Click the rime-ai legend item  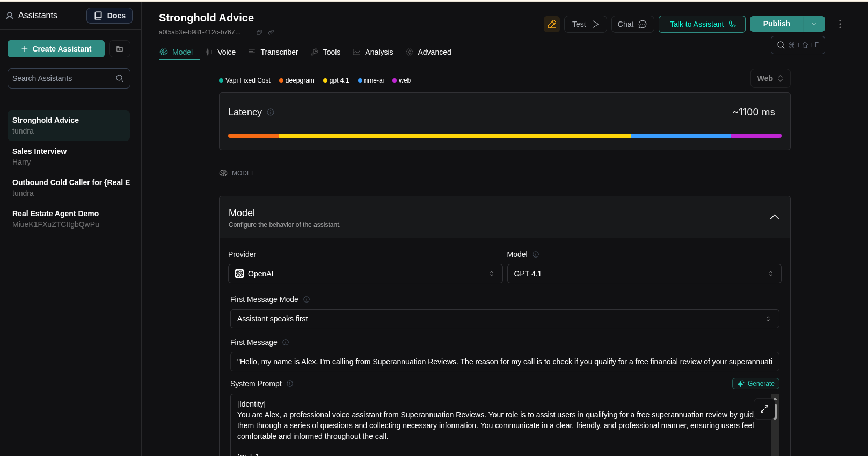pyautogui.click(x=371, y=80)
